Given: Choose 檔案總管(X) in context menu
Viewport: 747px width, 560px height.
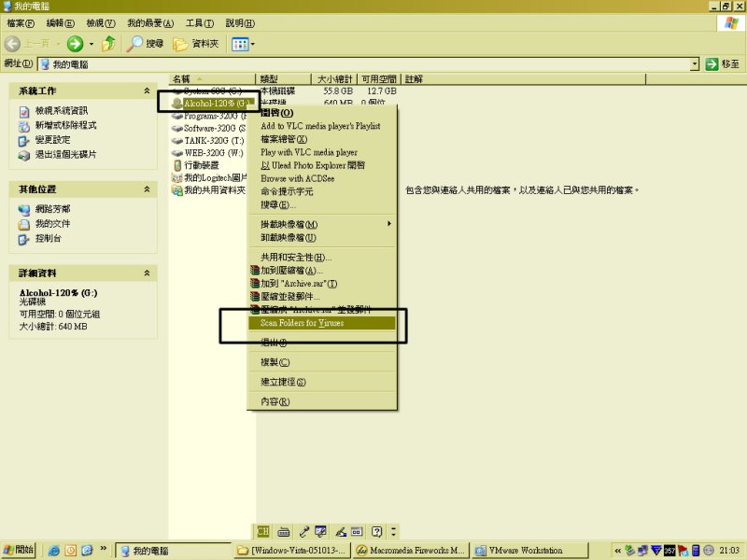Looking at the screenshot, I should [x=322, y=139].
